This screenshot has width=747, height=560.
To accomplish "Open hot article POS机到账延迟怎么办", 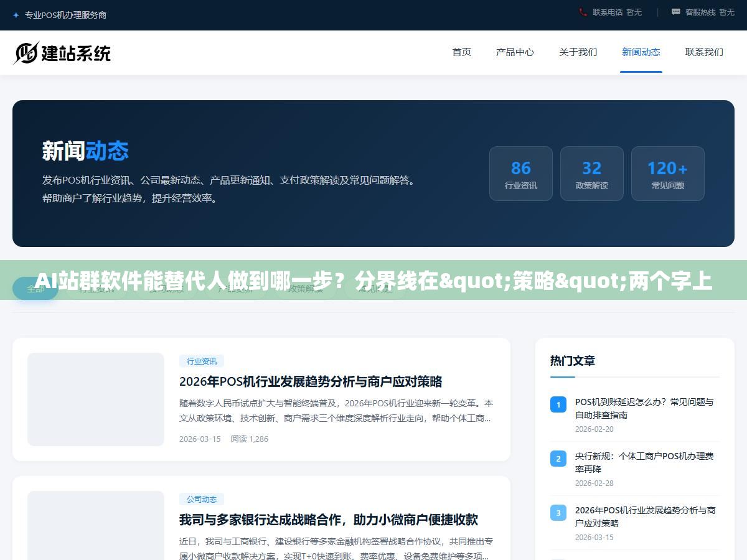I will tap(644, 409).
